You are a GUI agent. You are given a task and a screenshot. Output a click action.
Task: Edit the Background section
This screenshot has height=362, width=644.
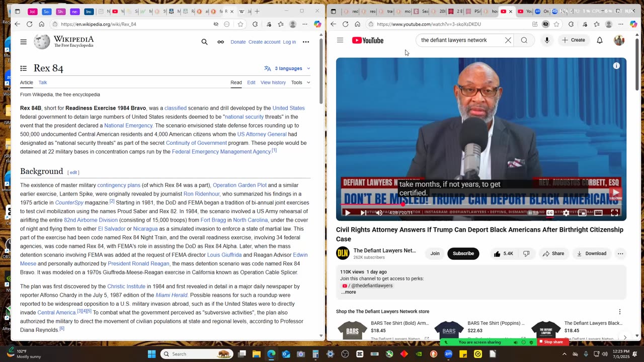(x=73, y=172)
